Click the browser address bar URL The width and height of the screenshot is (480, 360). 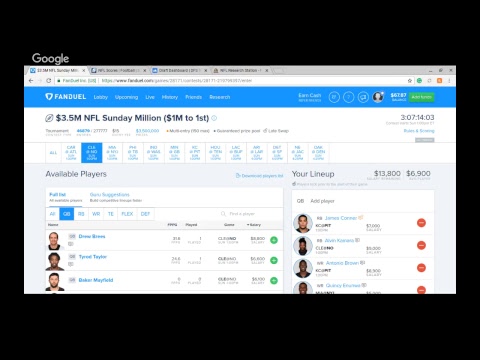pos(177,81)
